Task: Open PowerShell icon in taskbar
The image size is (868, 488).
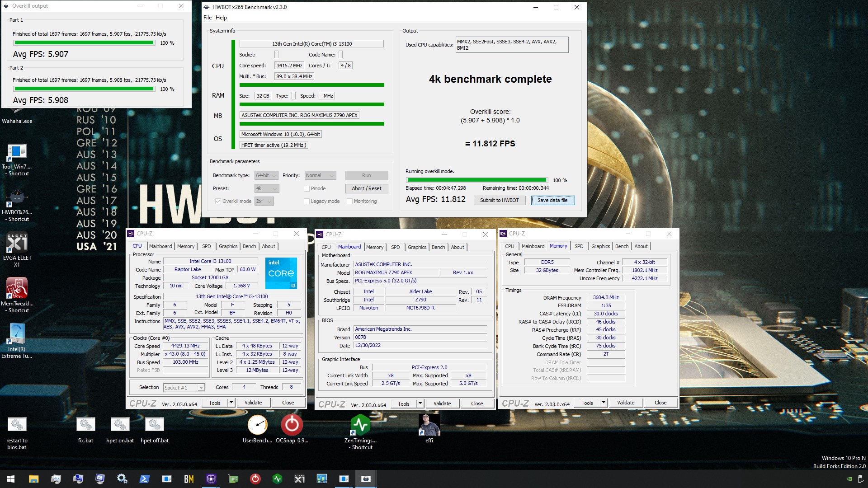Action: [x=144, y=479]
